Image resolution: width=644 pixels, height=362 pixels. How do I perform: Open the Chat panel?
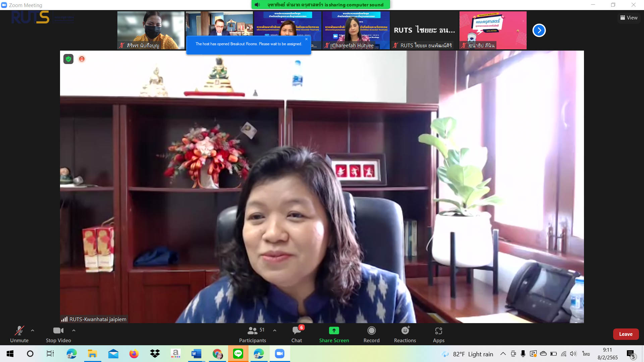point(297,334)
